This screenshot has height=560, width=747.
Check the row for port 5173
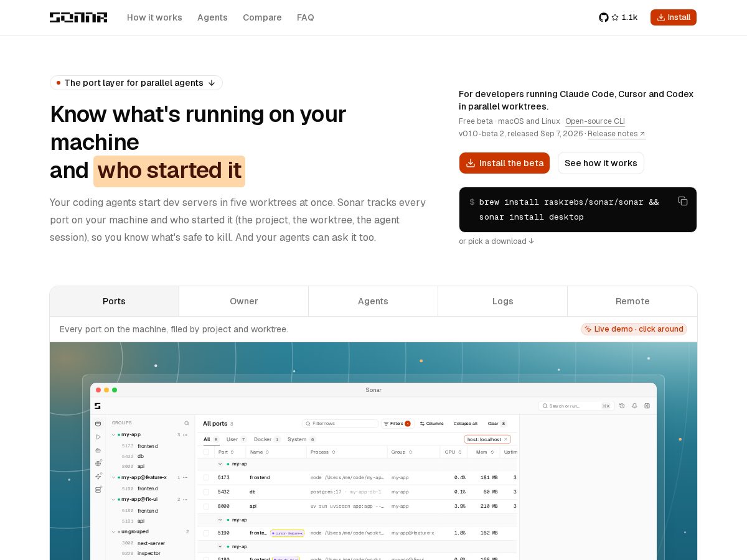pos(206,477)
